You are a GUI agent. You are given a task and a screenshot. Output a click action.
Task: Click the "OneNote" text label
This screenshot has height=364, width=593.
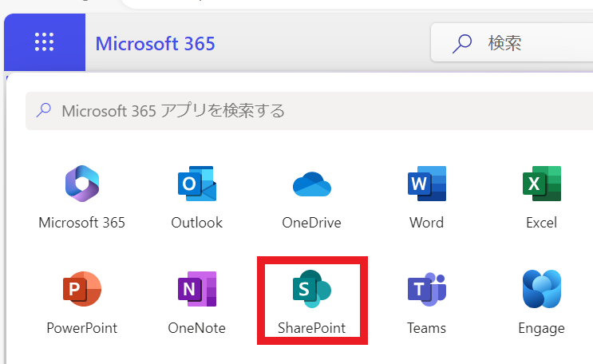pos(196,327)
